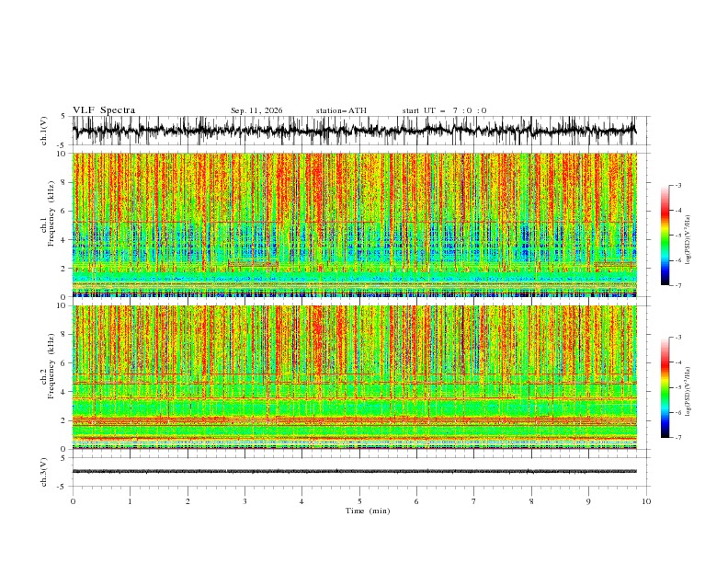Click the ch.1 Frequency (kHz) axis label

pyautogui.click(x=48, y=224)
